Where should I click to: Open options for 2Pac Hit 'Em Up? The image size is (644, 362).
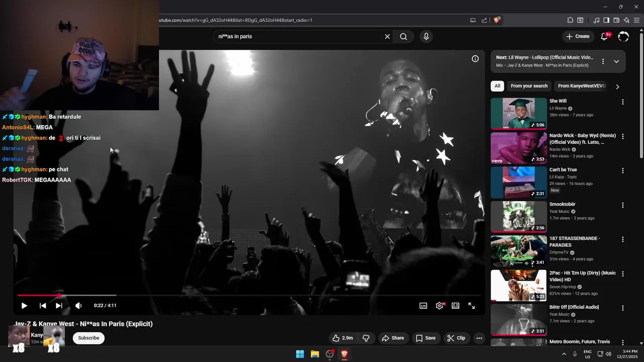(x=623, y=274)
